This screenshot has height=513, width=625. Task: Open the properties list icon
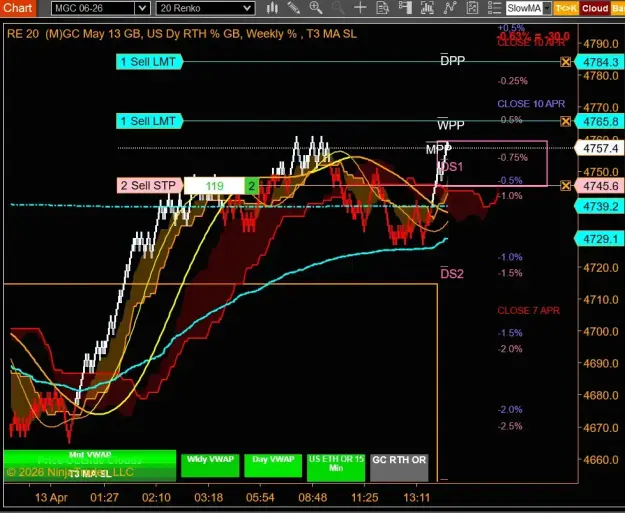(494, 8)
